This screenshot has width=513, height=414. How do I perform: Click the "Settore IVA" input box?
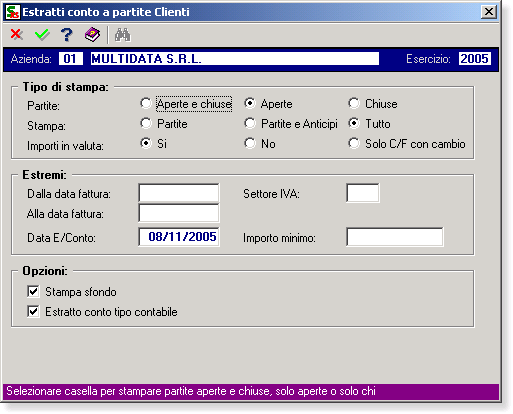click(363, 193)
